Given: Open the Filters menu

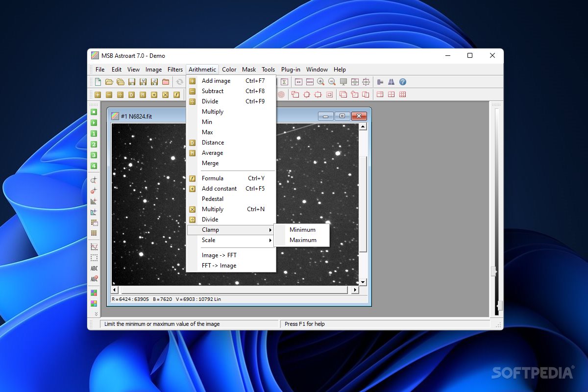Looking at the screenshot, I should (175, 70).
